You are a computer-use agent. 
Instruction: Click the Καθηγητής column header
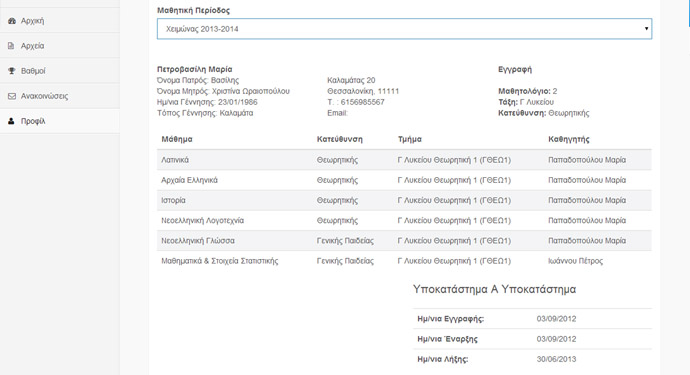569,139
